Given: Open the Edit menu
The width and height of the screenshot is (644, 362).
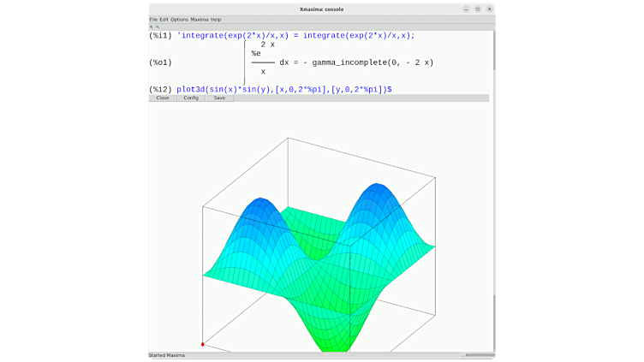Looking at the screenshot, I should pyautogui.click(x=164, y=19).
